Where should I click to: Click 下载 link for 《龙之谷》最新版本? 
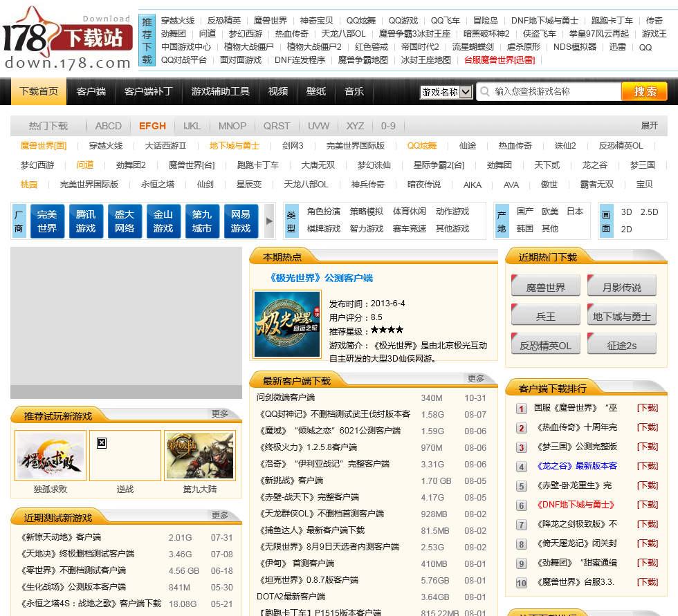[648, 466]
